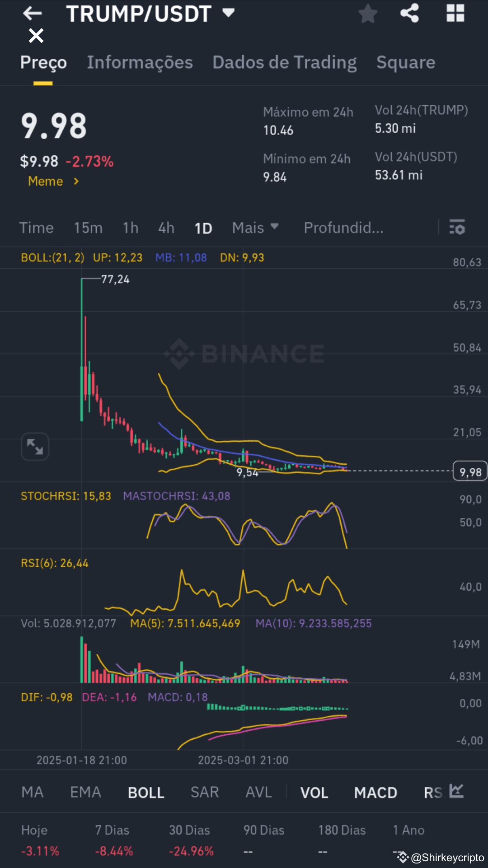Select the Time chart interval
This screenshot has width=488, height=868.
(36, 228)
